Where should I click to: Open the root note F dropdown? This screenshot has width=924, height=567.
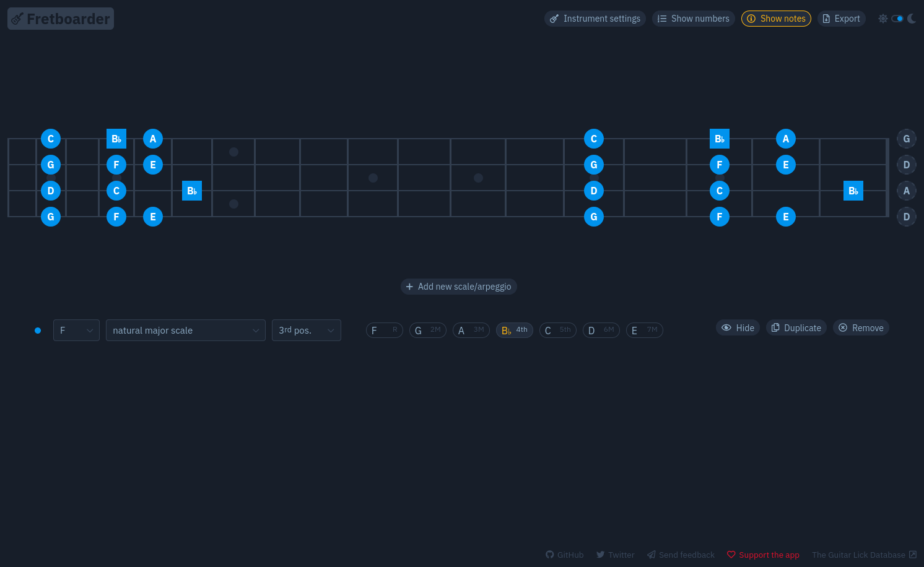pos(76,330)
